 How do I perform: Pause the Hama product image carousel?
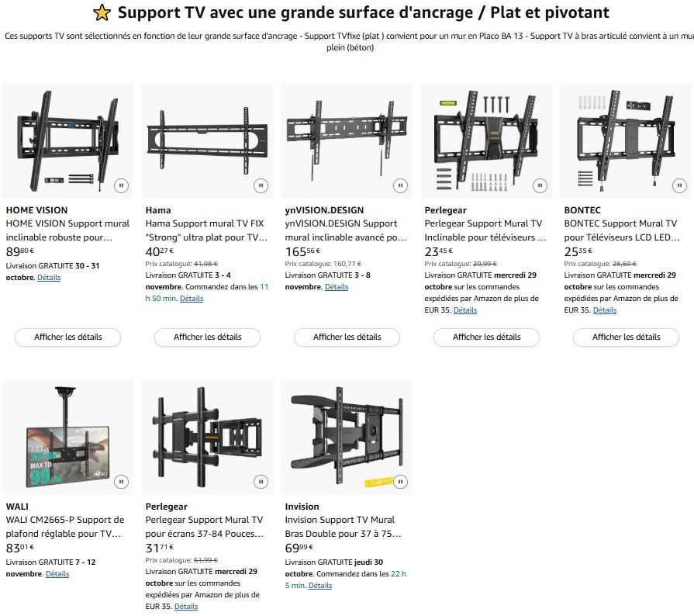pos(261,185)
